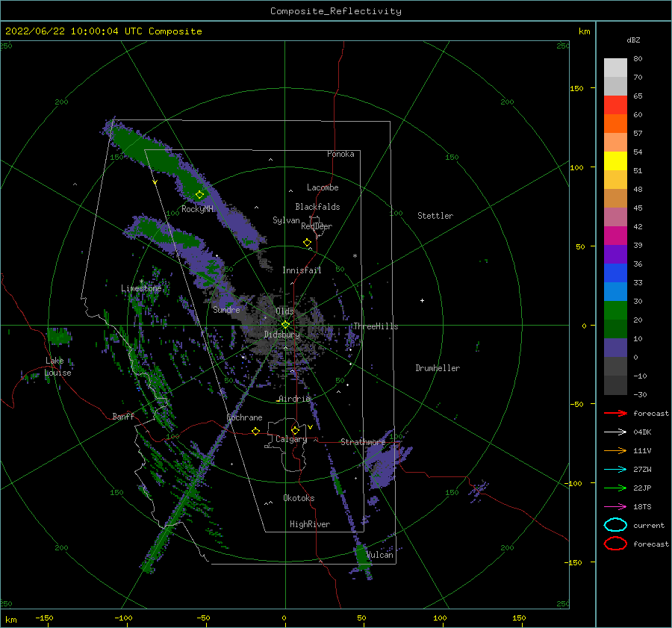
Task: Click the green echo patch at Vulcan
Action: point(363,556)
